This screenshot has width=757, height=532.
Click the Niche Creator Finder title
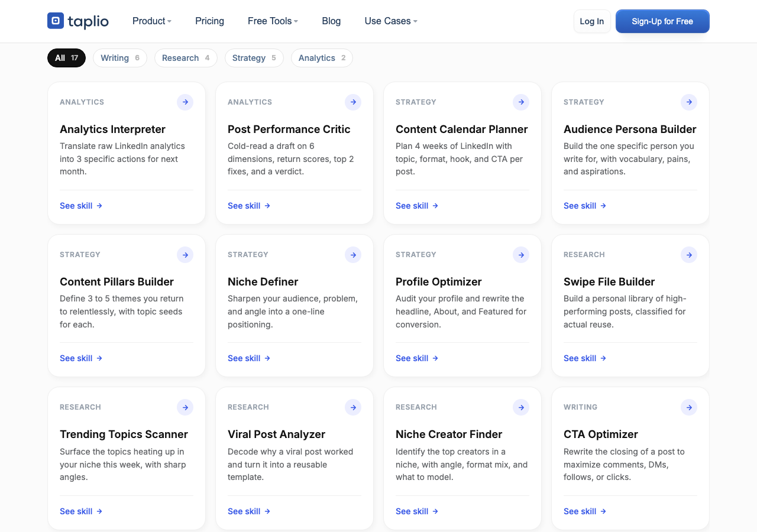click(x=449, y=434)
